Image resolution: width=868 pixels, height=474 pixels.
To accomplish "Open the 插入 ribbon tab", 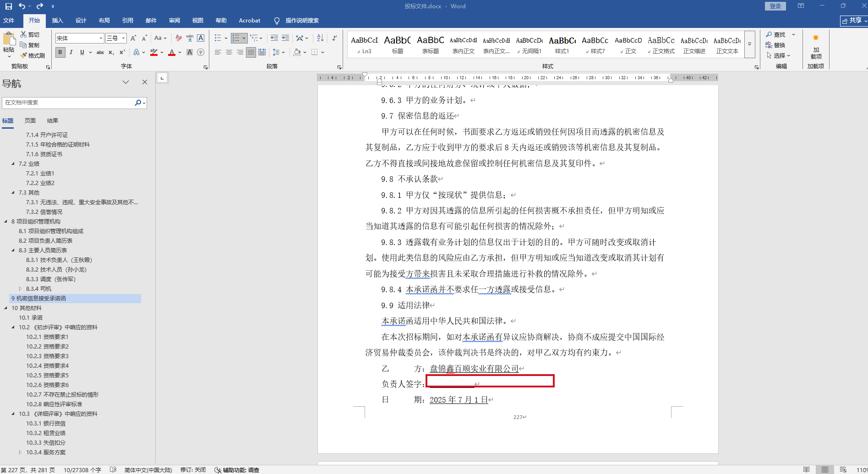I will (57, 21).
